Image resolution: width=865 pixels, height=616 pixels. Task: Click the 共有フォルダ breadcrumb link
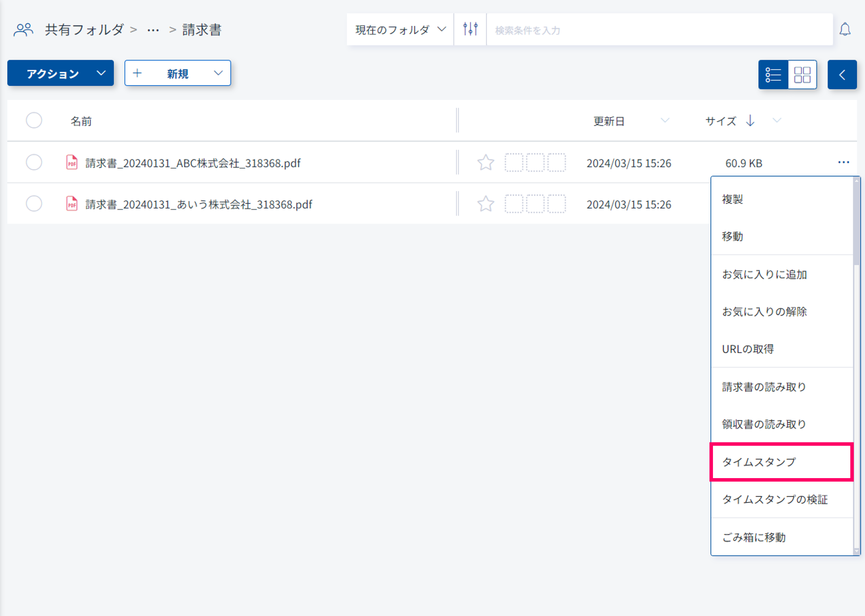click(x=84, y=30)
